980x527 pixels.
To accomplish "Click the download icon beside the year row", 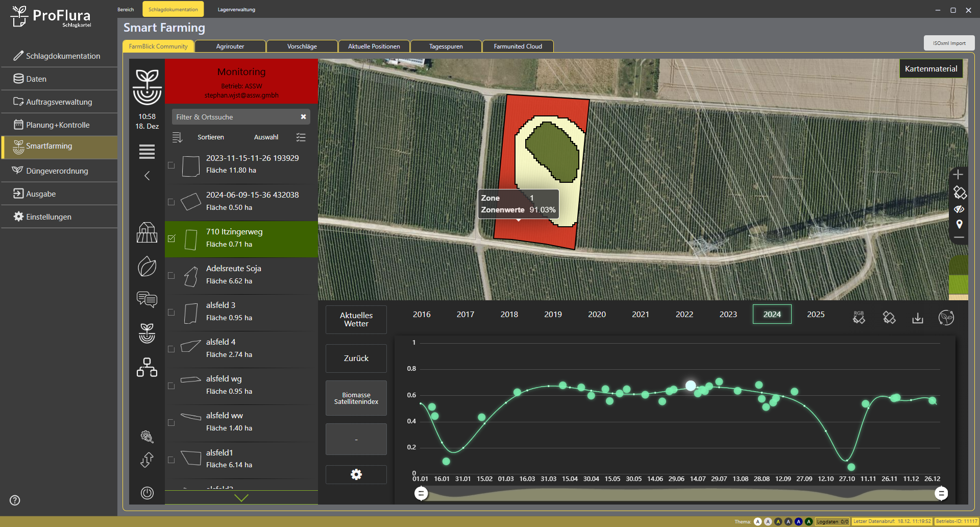I will (917, 318).
